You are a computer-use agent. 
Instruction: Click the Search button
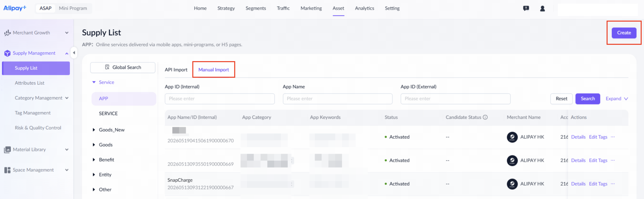(x=588, y=99)
